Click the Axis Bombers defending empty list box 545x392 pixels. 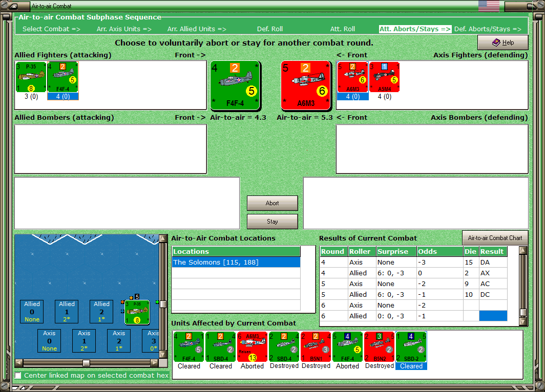click(432, 149)
